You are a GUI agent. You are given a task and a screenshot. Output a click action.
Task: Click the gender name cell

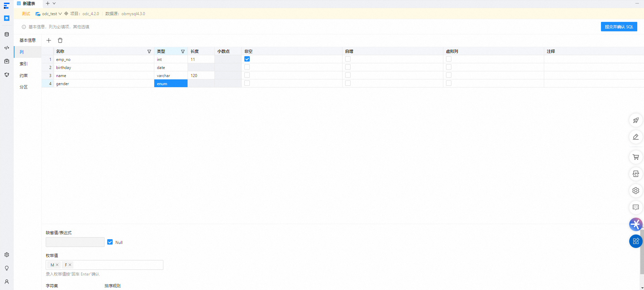tap(104, 83)
